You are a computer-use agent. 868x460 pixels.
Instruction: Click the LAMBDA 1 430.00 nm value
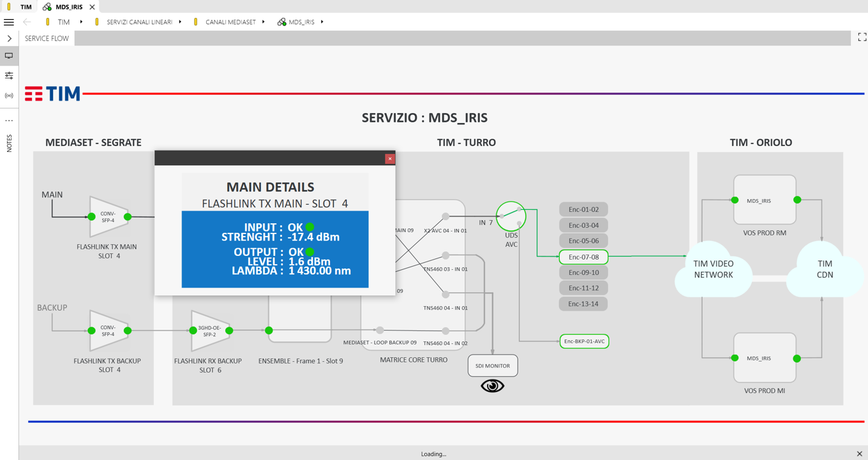320,271
